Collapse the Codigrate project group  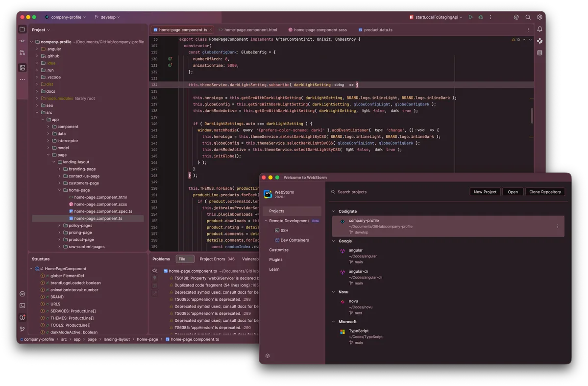pyautogui.click(x=334, y=211)
